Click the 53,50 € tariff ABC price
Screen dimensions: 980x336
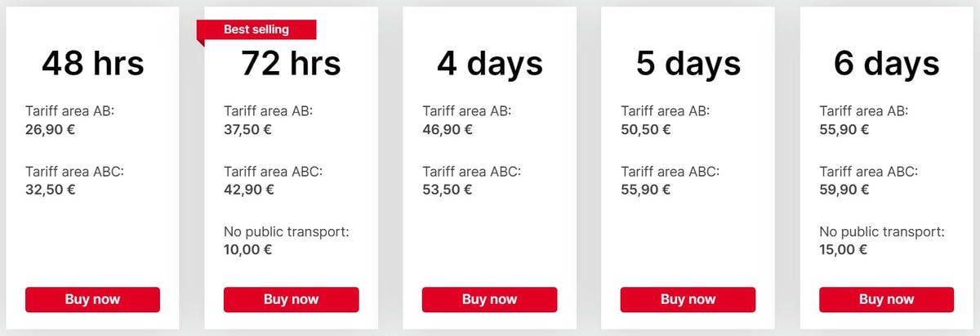point(447,189)
